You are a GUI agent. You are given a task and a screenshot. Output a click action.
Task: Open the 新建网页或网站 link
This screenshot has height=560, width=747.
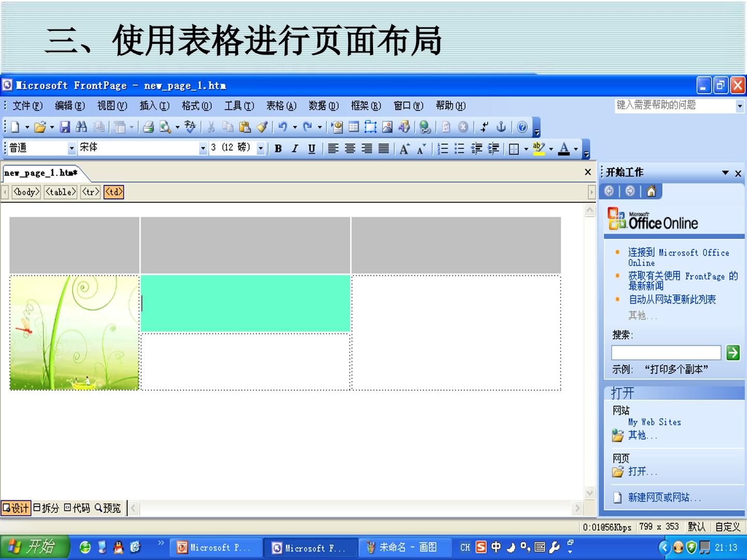pyautogui.click(x=664, y=497)
